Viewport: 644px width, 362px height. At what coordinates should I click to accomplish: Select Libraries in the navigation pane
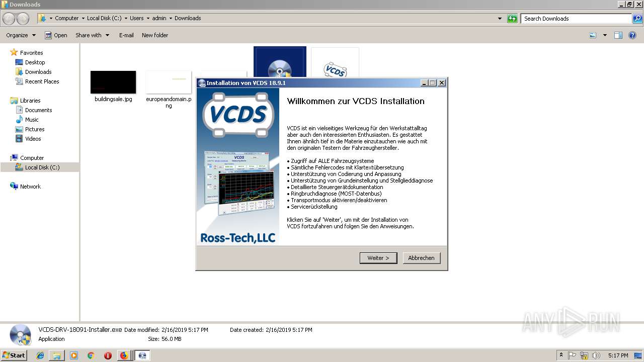tap(30, 101)
